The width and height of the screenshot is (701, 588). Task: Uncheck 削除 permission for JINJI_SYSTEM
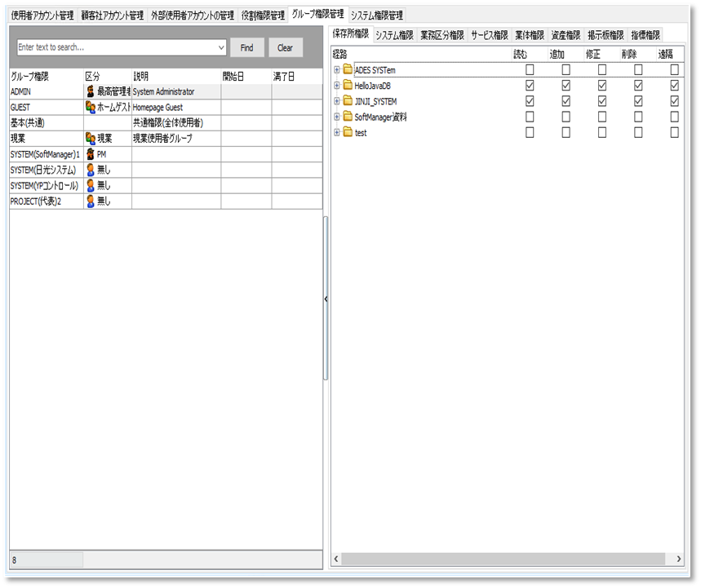pyautogui.click(x=638, y=101)
